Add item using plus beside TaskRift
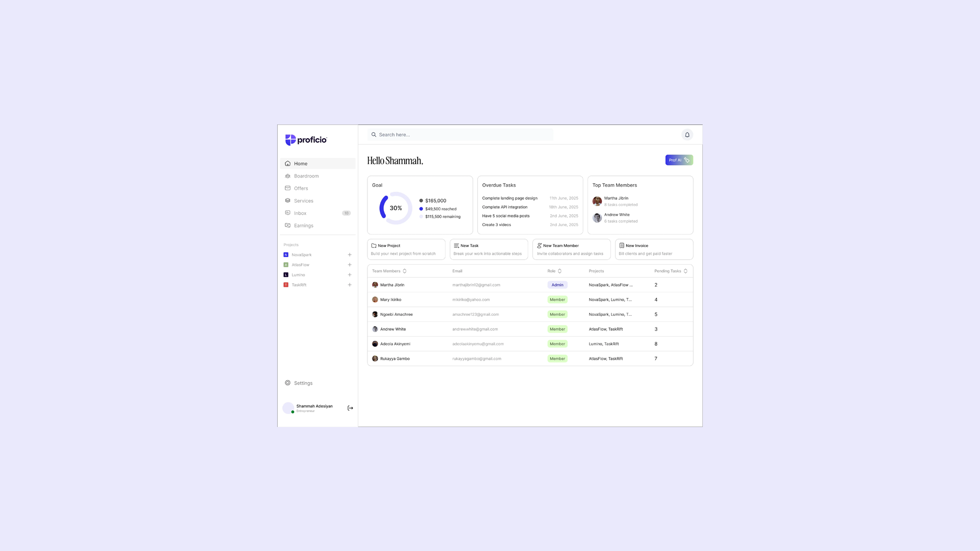 350,285
